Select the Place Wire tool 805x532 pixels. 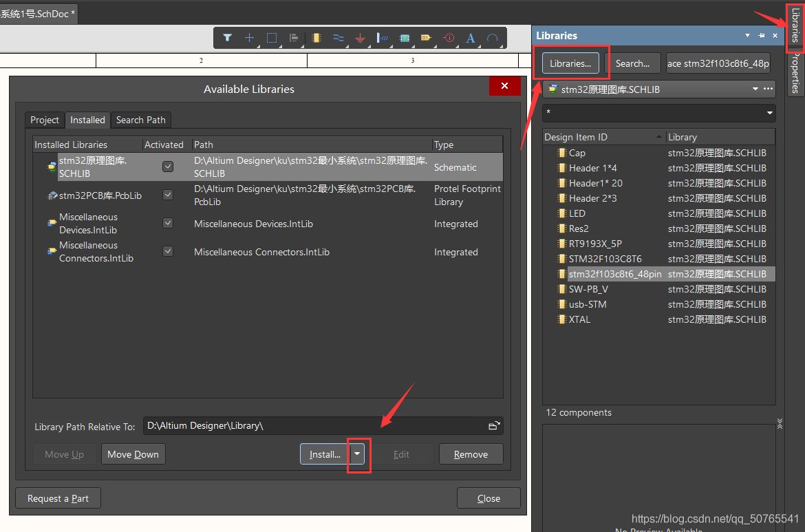(x=339, y=37)
